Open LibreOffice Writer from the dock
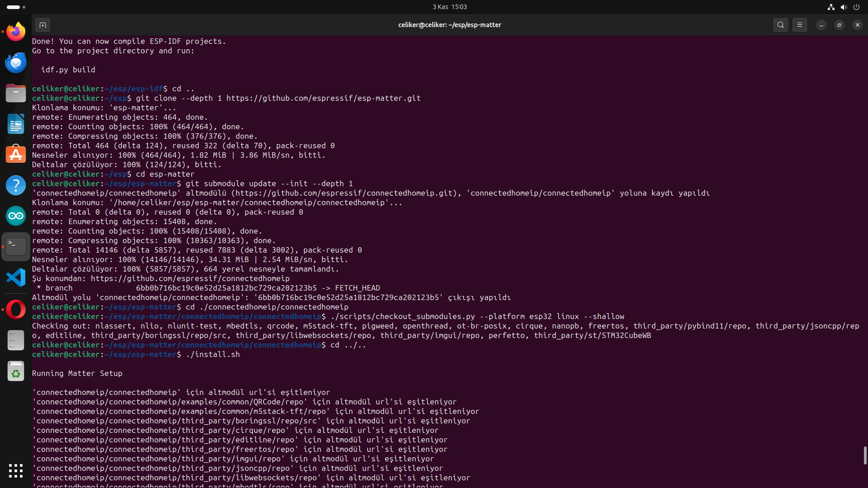The height and width of the screenshot is (488, 868). point(16,124)
